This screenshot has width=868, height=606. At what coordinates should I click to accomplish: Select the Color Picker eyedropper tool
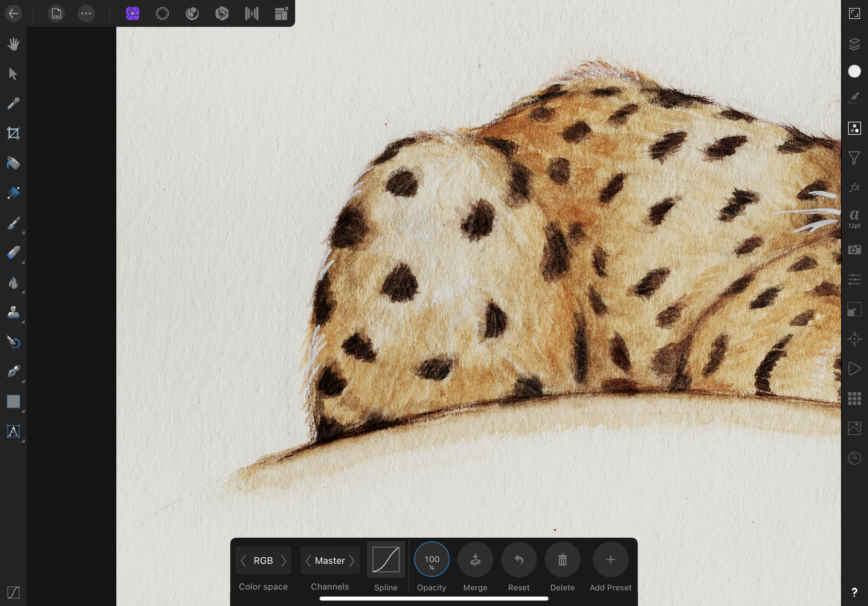tap(13, 104)
